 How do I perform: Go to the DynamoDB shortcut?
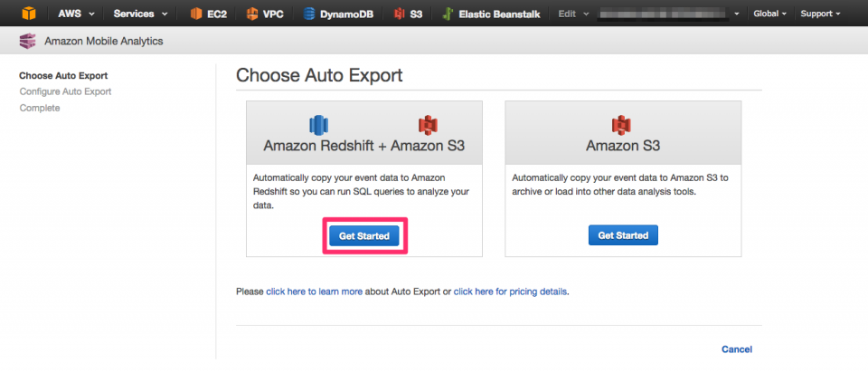click(337, 14)
